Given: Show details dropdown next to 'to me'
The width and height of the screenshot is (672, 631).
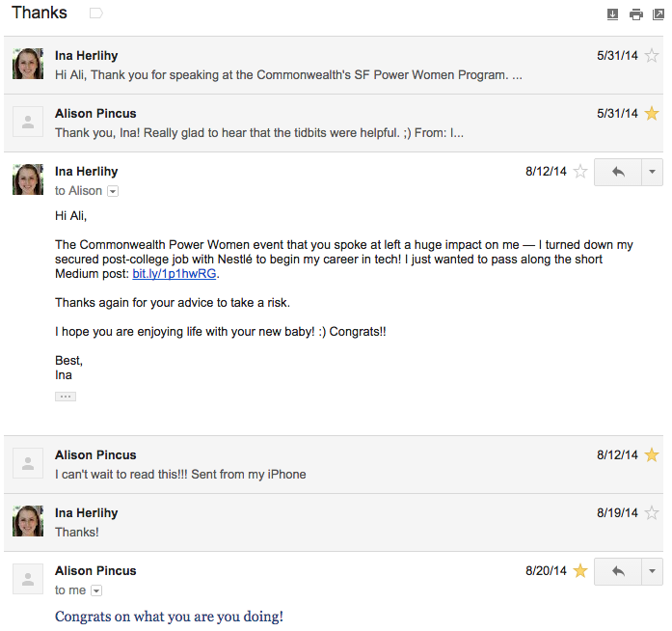Looking at the screenshot, I should [x=96, y=590].
